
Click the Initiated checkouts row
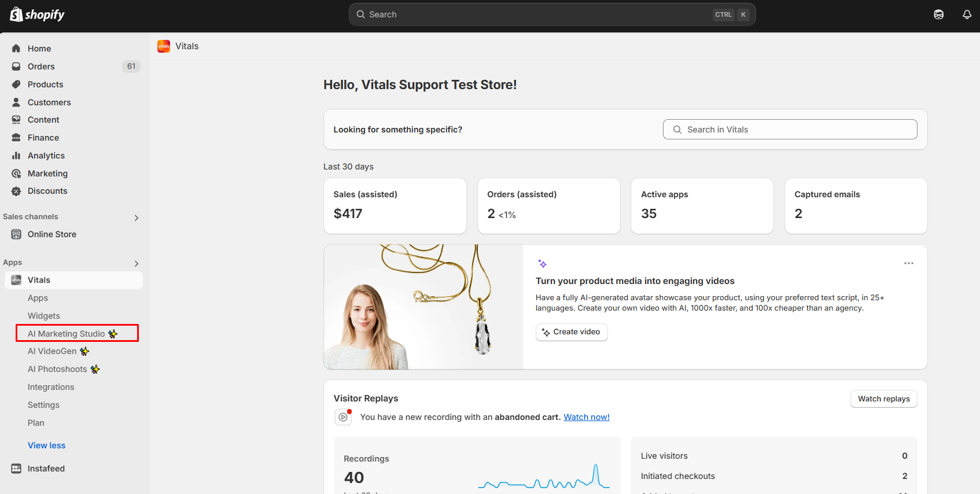pyautogui.click(x=774, y=476)
